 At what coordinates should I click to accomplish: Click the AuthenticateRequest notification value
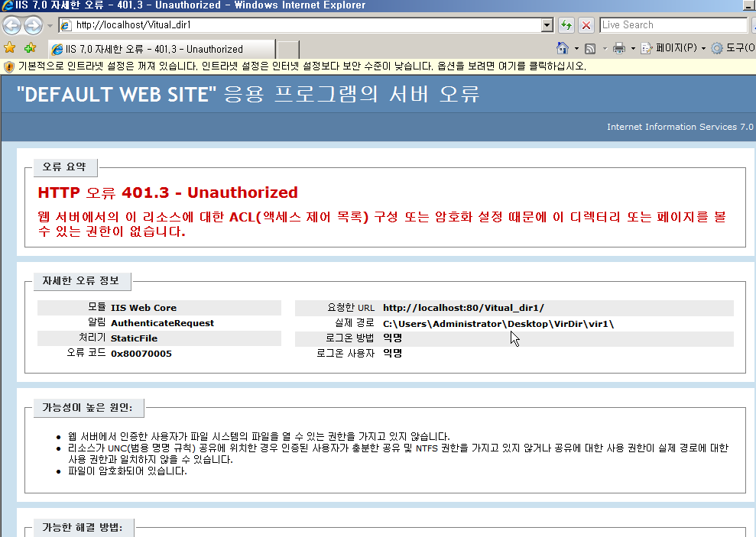pos(163,323)
